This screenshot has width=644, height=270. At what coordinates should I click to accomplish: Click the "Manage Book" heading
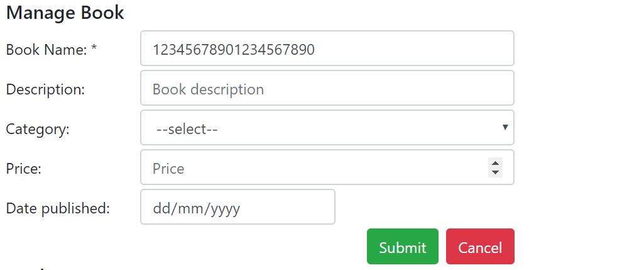tap(65, 13)
